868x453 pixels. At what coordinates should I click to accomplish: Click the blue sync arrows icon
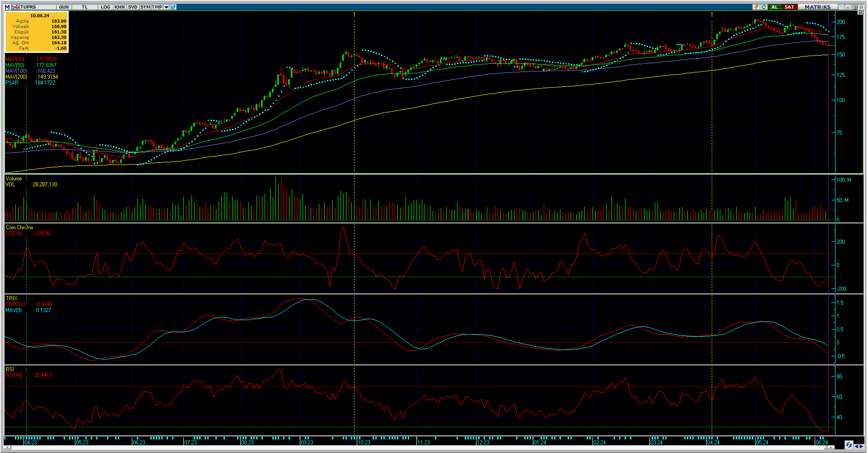click(849, 445)
